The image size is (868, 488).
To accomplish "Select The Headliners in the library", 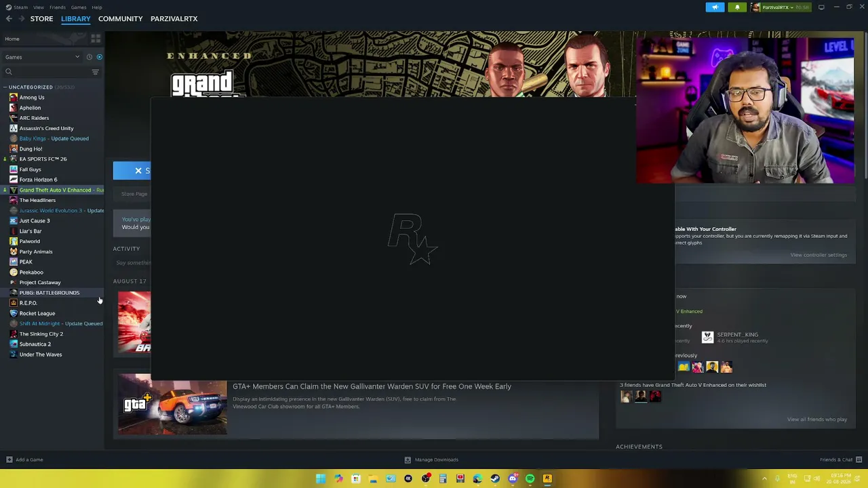I will click(37, 200).
